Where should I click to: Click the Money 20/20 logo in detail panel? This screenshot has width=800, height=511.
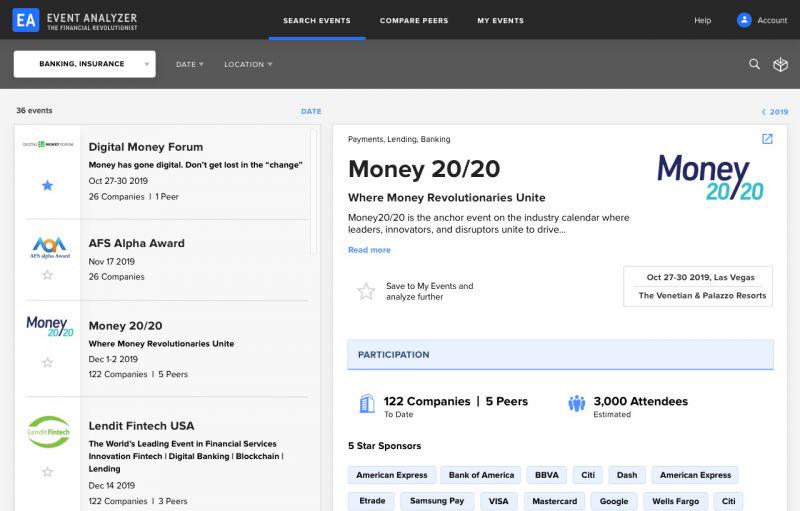point(710,177)
